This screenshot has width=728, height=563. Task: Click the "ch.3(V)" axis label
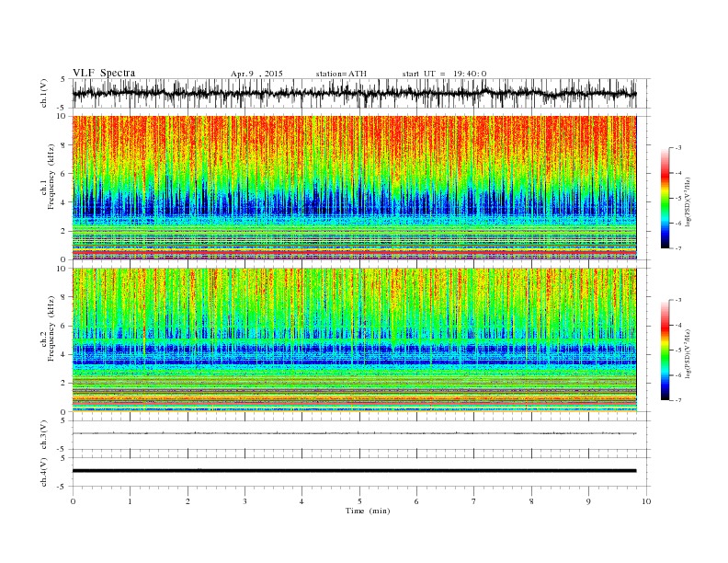(x=44, y=435)
